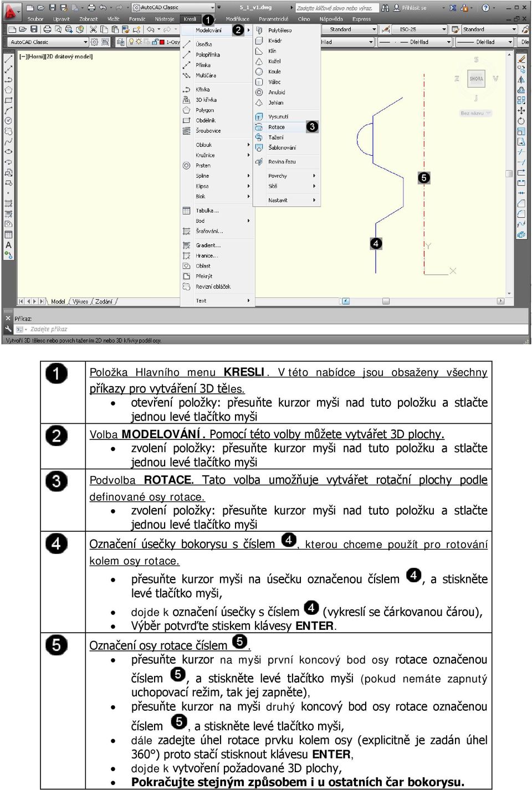The width and height of the screenshot is (532, 790).
Task: Click the Erase tool in right modify toolbar
Action: [x=521, y=59]
